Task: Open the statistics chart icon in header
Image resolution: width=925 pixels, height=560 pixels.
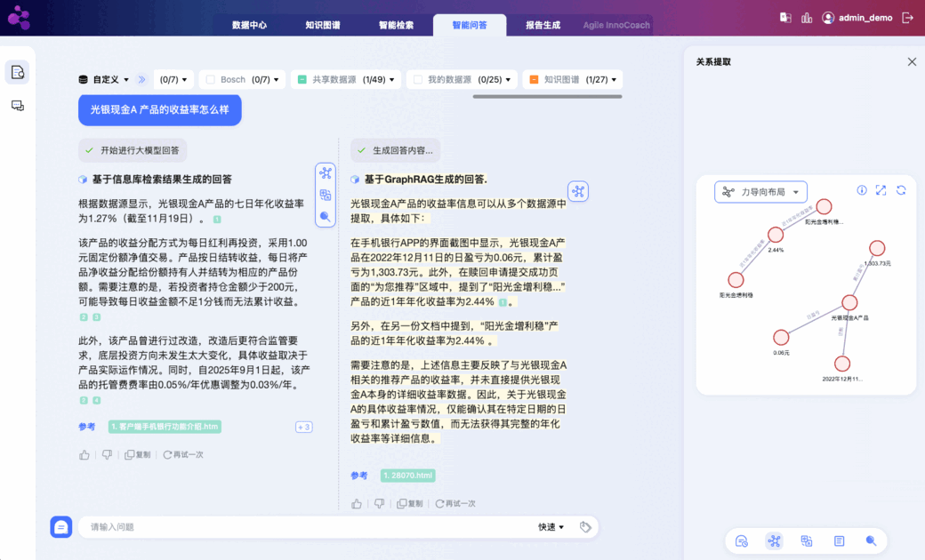Action: (807, 18)
